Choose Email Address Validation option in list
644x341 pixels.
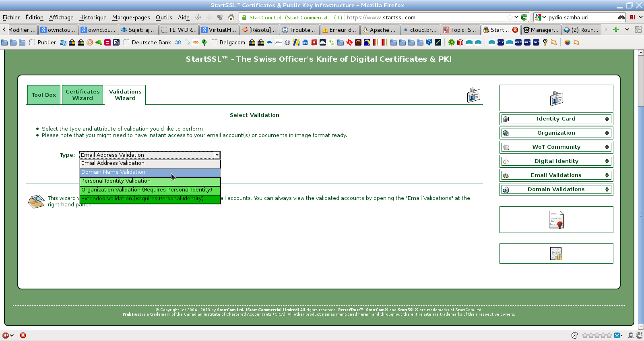pos(150,163)
